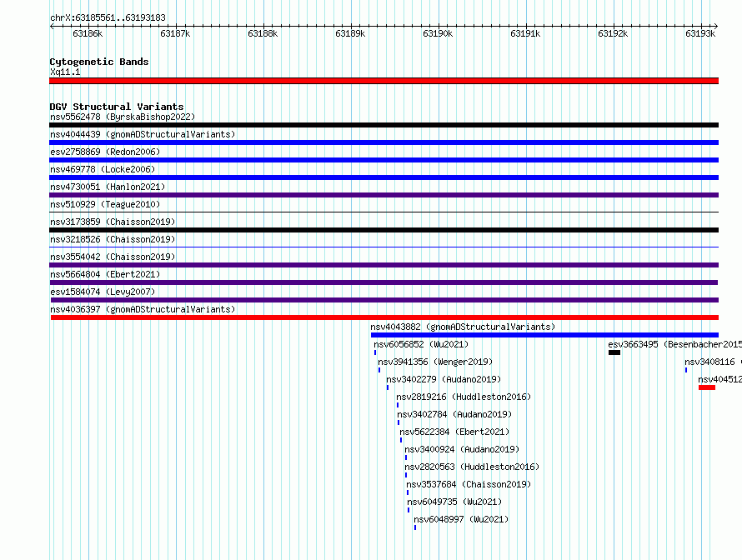Click the red bar under nsv4036397
Viewport: 742px width, 560px height.
tap(384, 317)
